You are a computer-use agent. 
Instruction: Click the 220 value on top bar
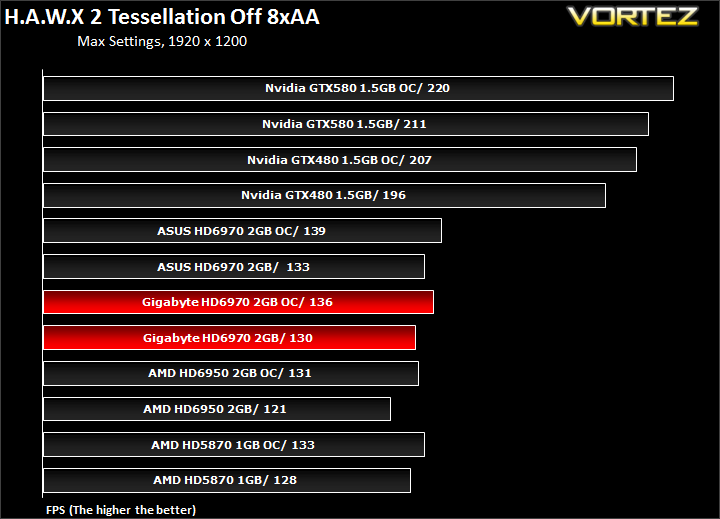pyautogui.click(x=439, y=88)
